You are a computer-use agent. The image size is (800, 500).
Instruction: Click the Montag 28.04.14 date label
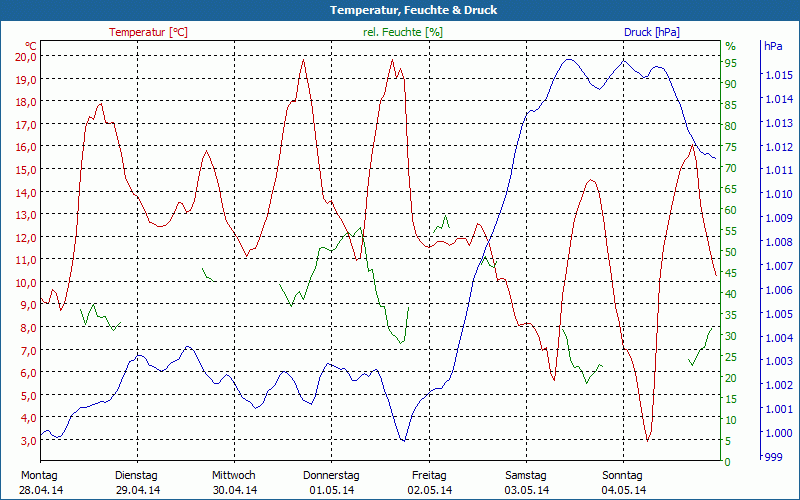click(40, 482)
